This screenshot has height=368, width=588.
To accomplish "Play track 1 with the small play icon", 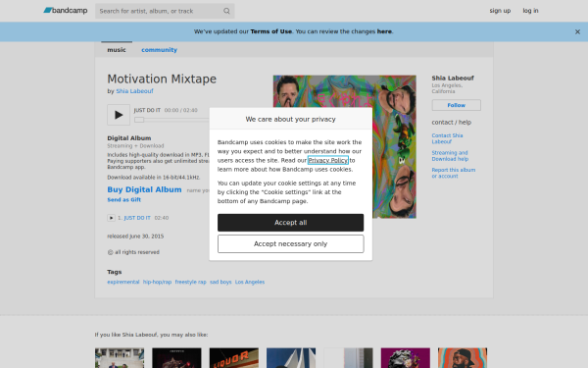I will click(x=111, y=218).
